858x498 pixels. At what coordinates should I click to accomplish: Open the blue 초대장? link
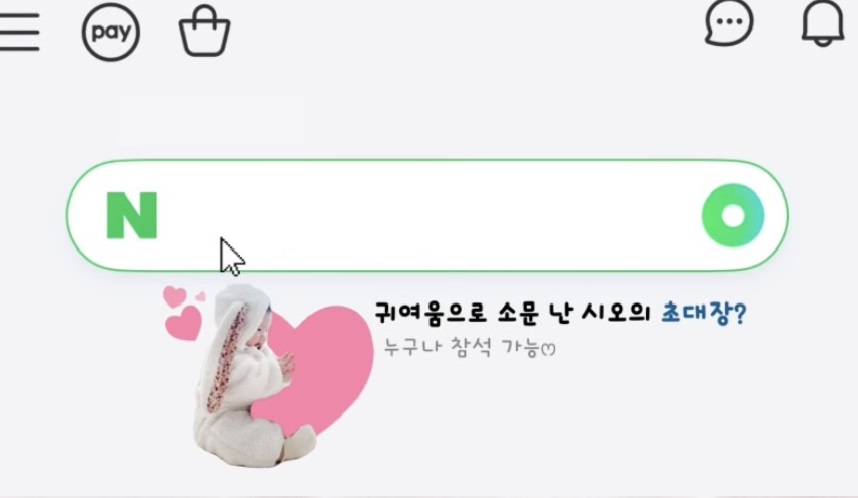[704, 313]
